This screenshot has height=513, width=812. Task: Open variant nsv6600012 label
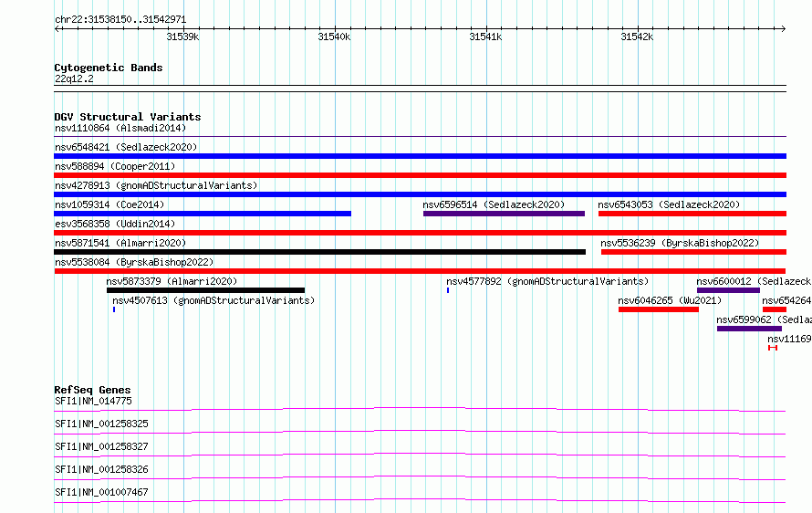(754, 281)
